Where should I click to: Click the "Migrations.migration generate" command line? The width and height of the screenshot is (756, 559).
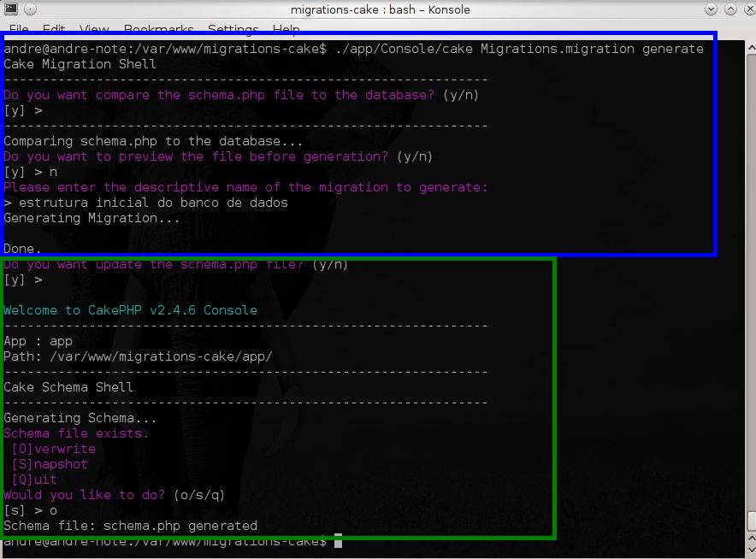[x=353, y=49]
